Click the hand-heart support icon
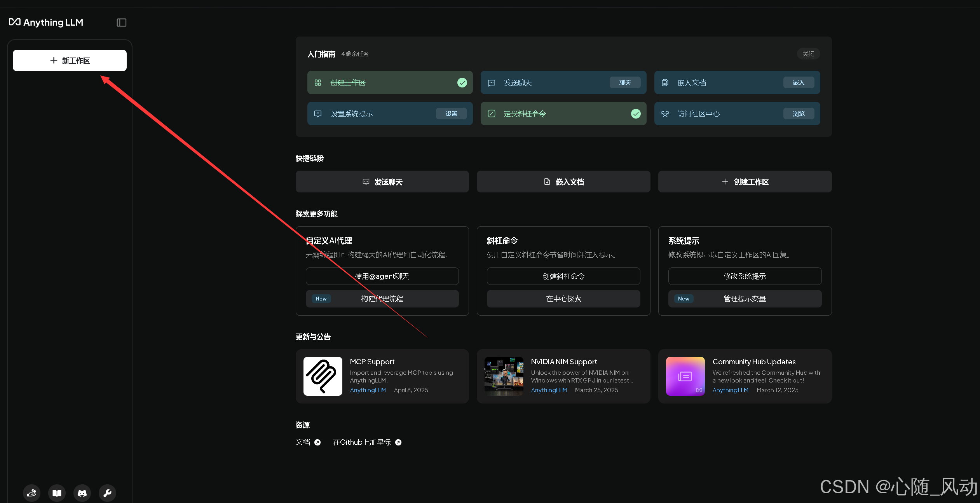This screenshot has width=980, height=503. tap(31, 493)
